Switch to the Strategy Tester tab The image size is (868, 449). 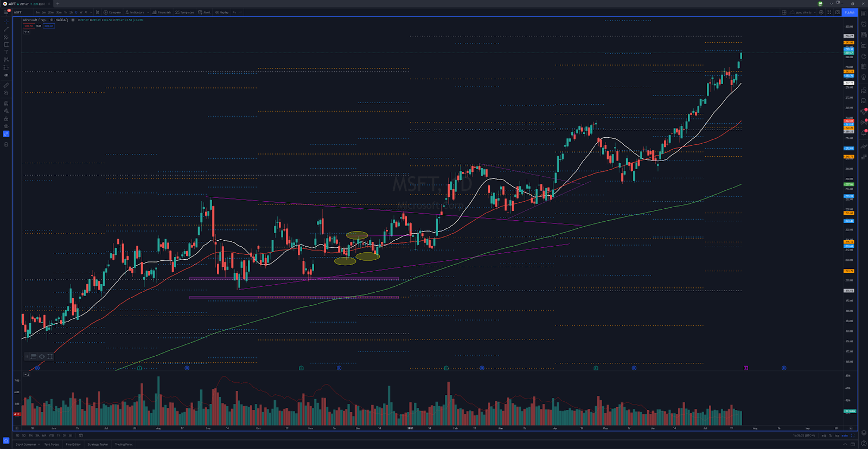[98, 444]
